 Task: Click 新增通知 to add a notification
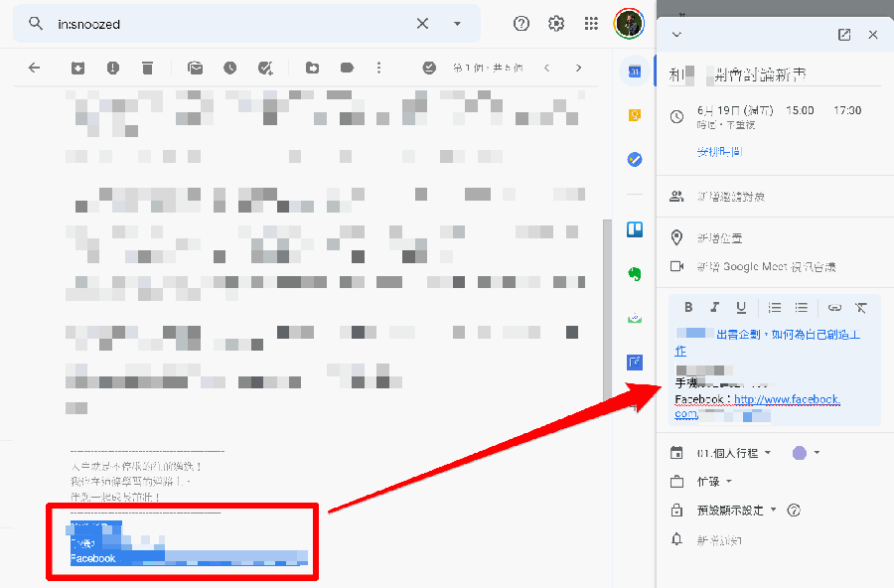(x=719, y=539)
